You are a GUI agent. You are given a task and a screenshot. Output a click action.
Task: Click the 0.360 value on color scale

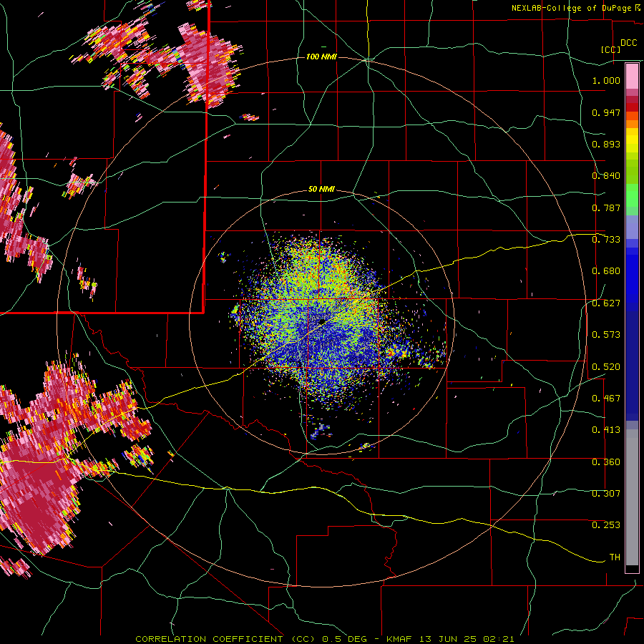(x=606, y=462)
